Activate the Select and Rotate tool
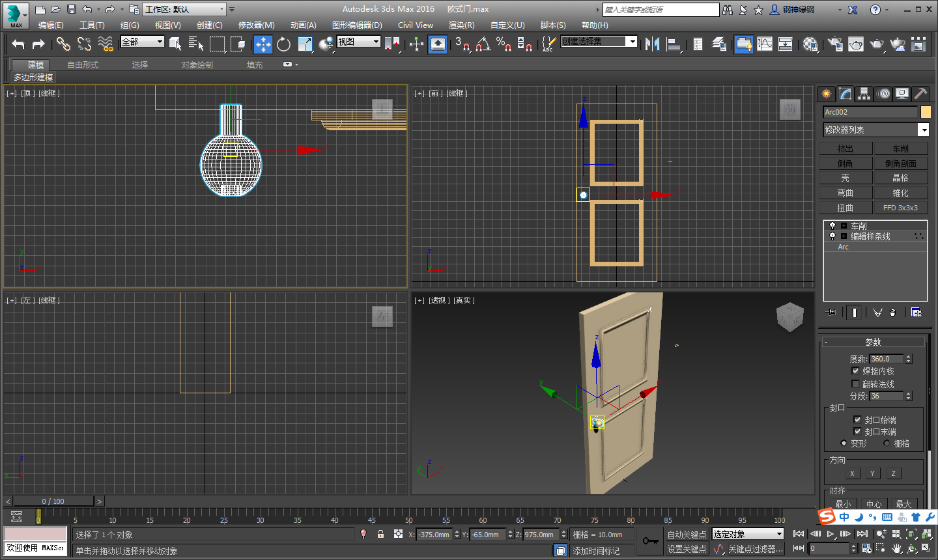The height and width of the screenshot is (560, 938). (283, 44)
